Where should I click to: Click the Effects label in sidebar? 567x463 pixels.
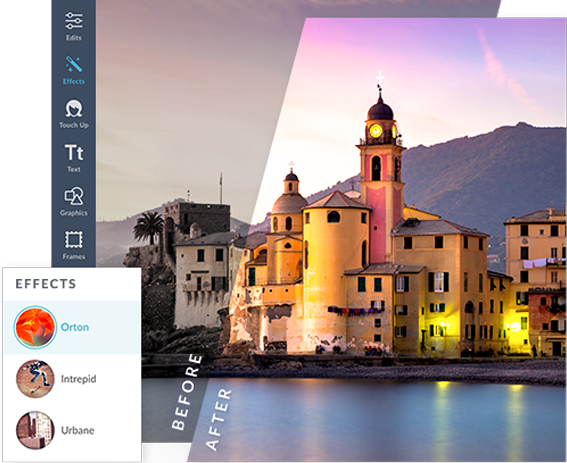tap(74, 81)
